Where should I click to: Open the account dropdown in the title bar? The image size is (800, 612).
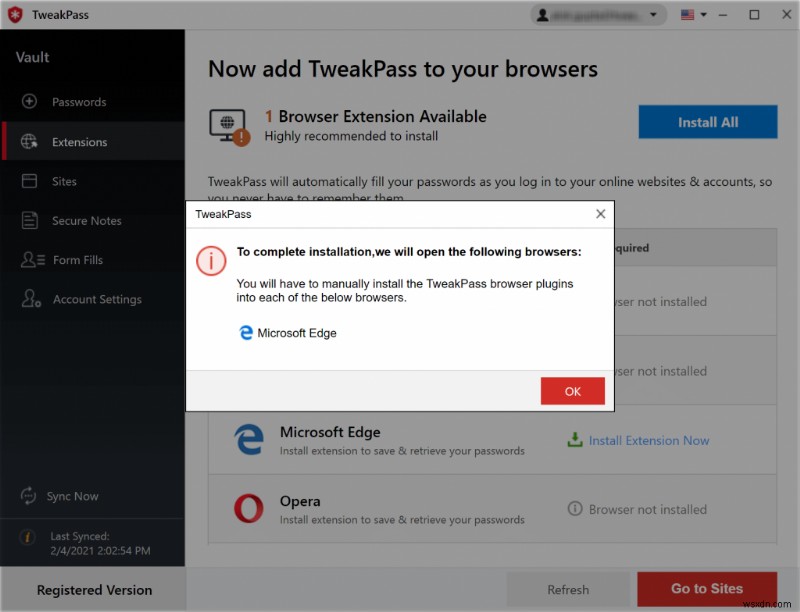598,14
